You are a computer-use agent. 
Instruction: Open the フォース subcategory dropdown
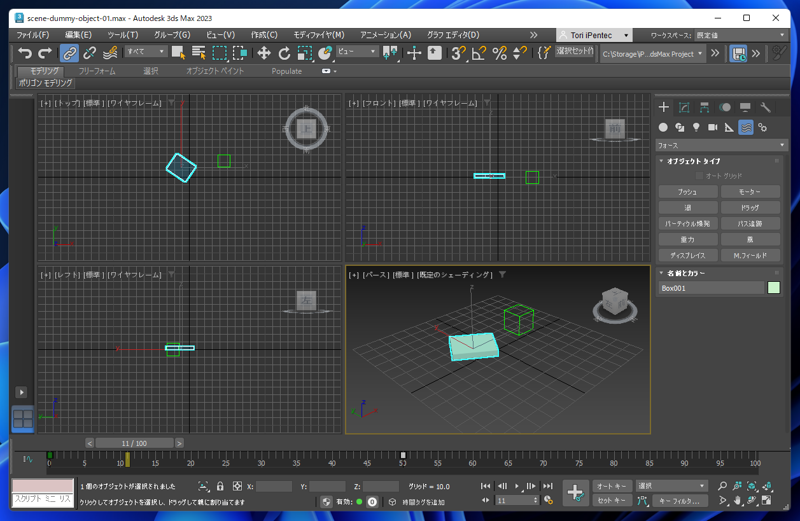(721, 145)
